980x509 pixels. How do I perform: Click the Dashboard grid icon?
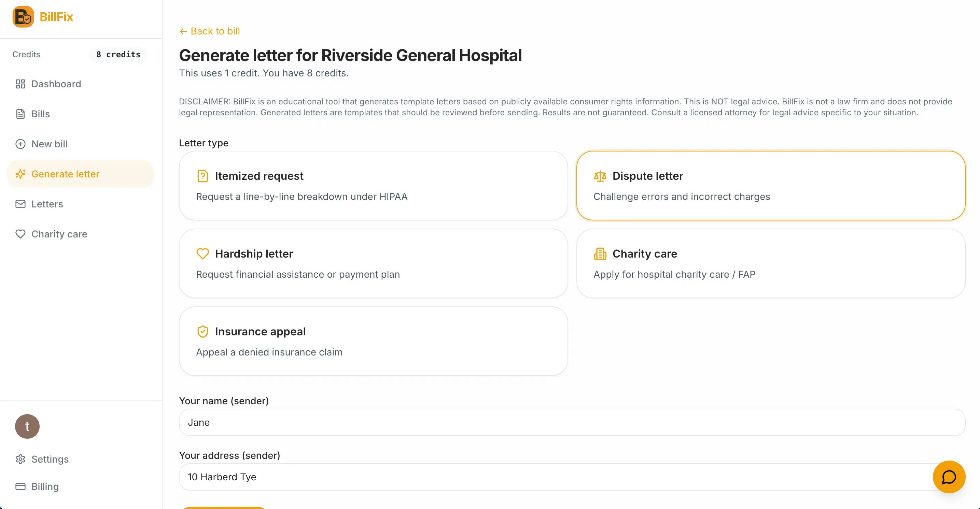point(20,84)
